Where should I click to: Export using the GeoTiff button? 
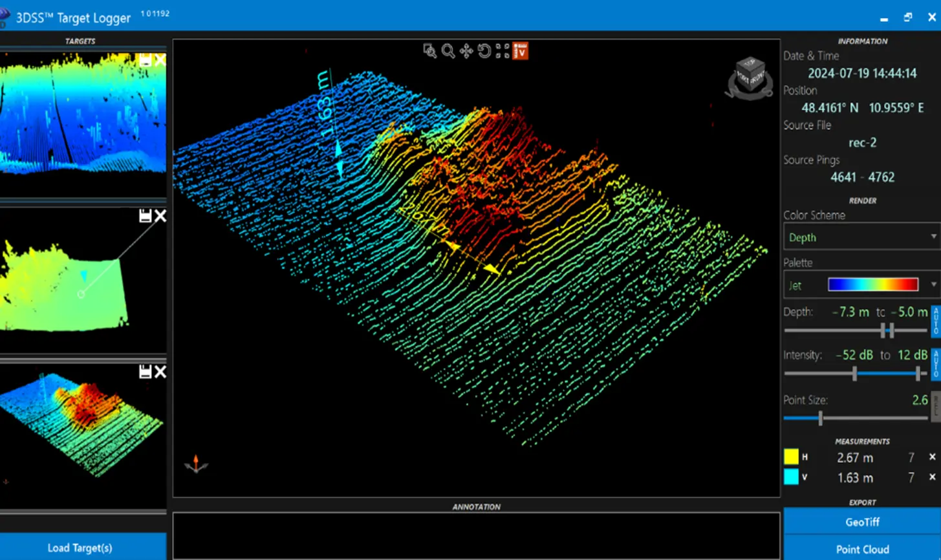coord(862,522)
